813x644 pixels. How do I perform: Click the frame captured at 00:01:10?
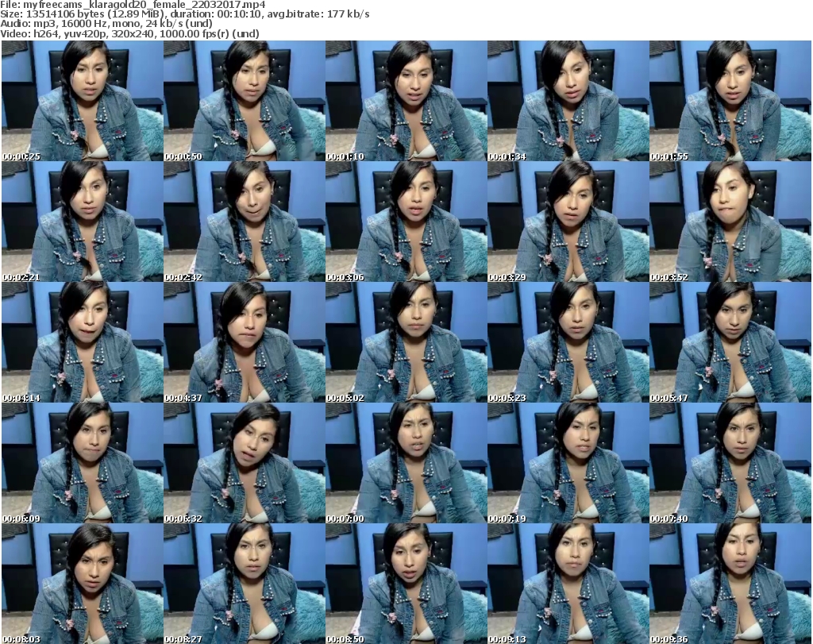click(406, 101)
